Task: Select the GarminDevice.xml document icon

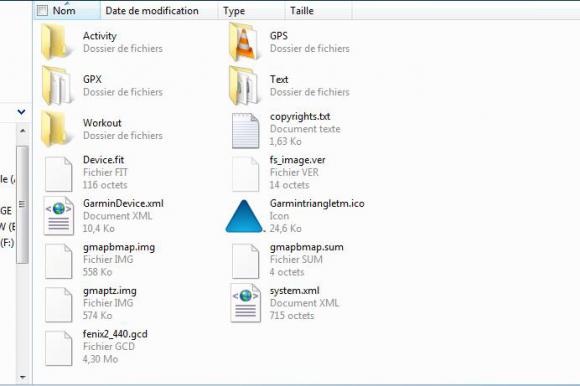Action: coord(58,216)
